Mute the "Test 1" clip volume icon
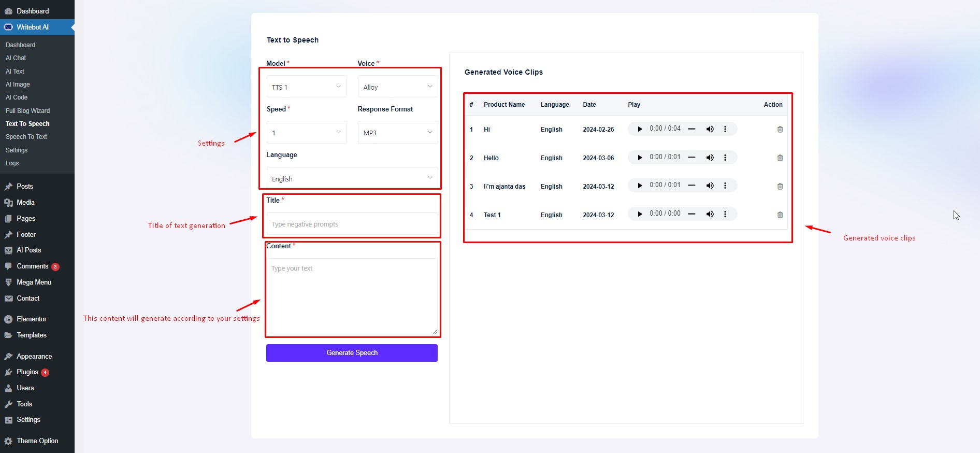The image size is (980, 453). click(x=710, y=214)
